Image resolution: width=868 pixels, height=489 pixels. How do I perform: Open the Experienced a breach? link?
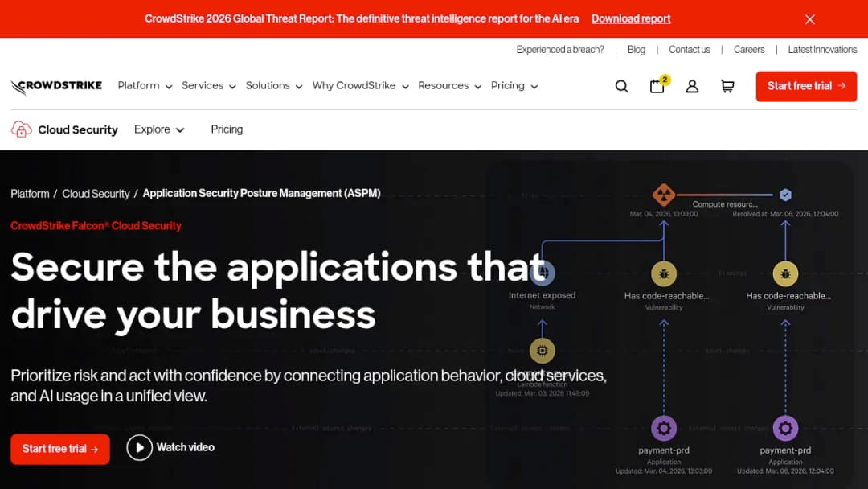(x=560, y=50)
